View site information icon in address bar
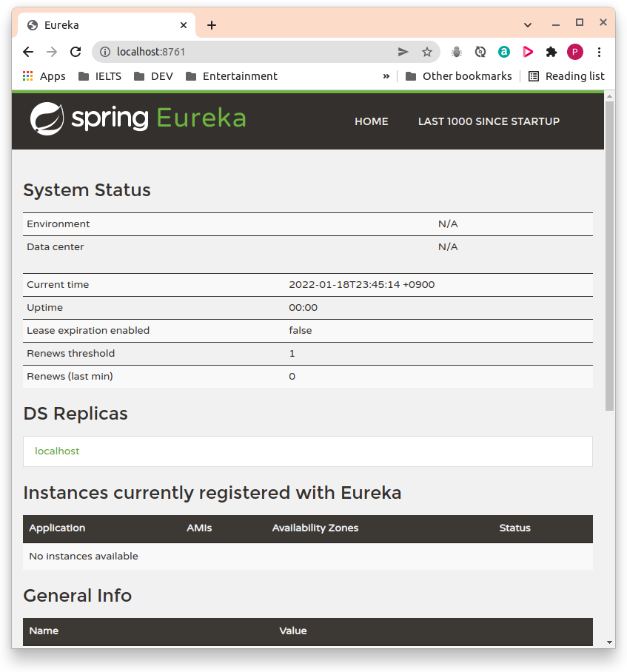Screen dimensions: 627x672 tap(104, 52)
